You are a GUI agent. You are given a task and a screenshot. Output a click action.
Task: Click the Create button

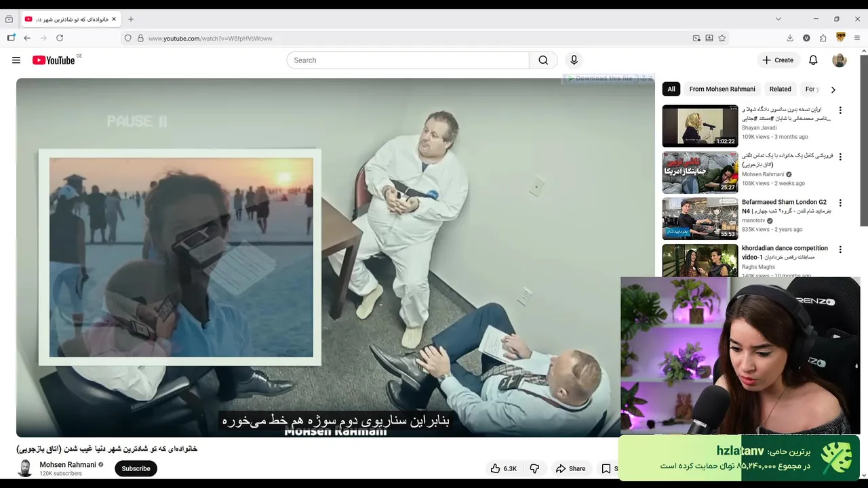click(778, 60)
